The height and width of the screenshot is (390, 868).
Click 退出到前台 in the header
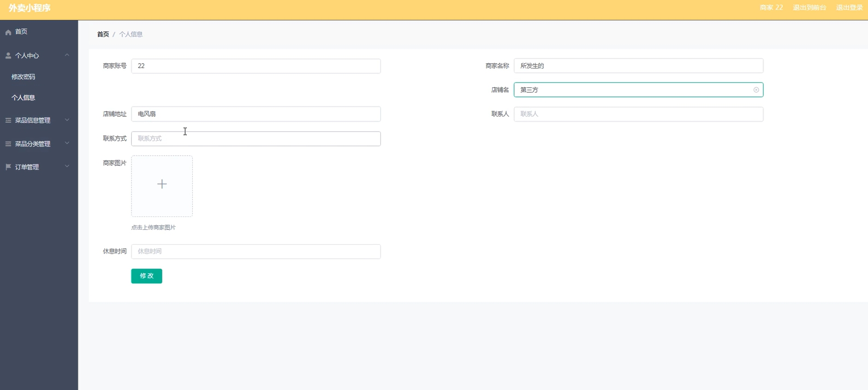click(x=809, y=8)
